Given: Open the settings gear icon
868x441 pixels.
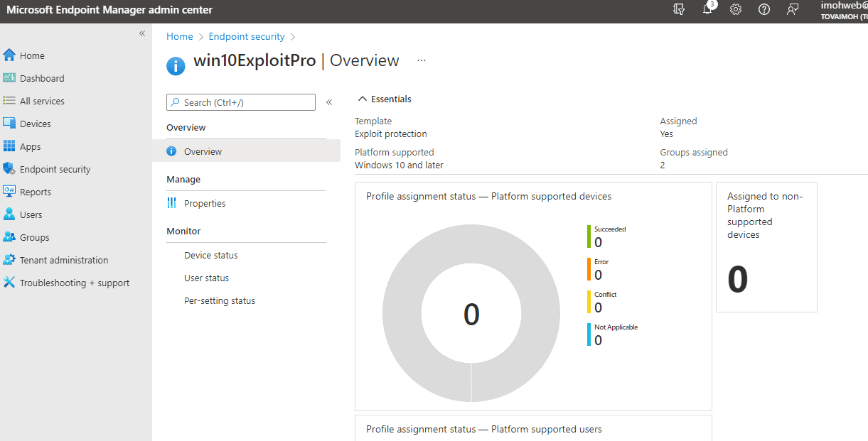Looking at the screenshot, I should (736, 9).
